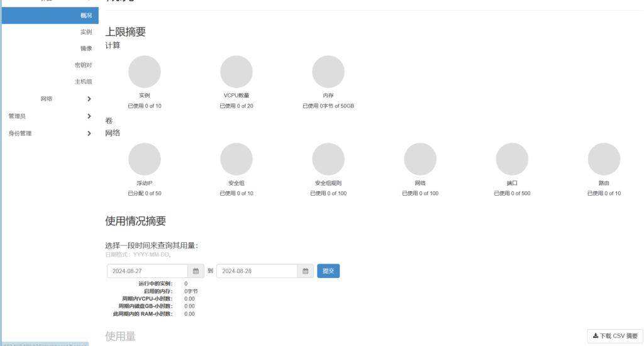Click the 实例 usage pie chart
This screenshot has width=644, height=346.
pyautogui.click(x=145, y=72)
